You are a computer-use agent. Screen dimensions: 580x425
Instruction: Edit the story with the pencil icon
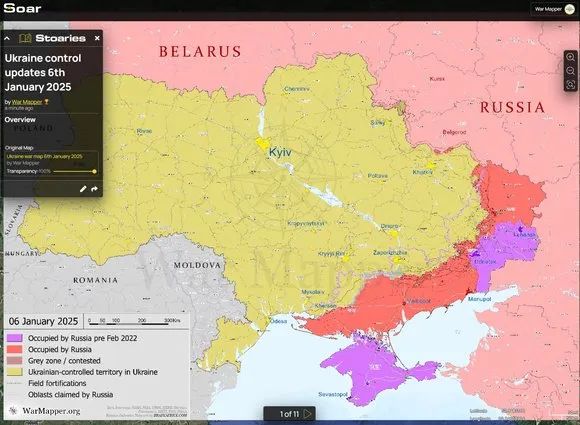[83, 189]
